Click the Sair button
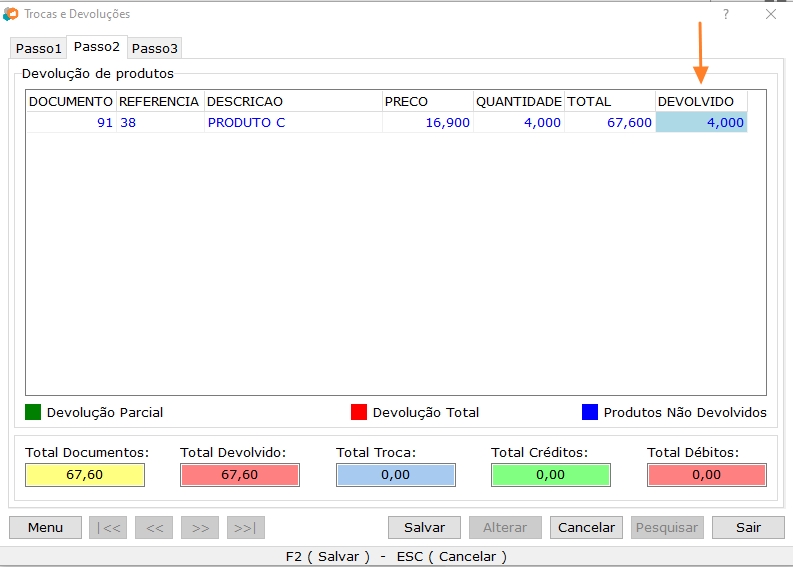Image resolution: width=793 pixels, height=567 pixels. coord(748,528)
